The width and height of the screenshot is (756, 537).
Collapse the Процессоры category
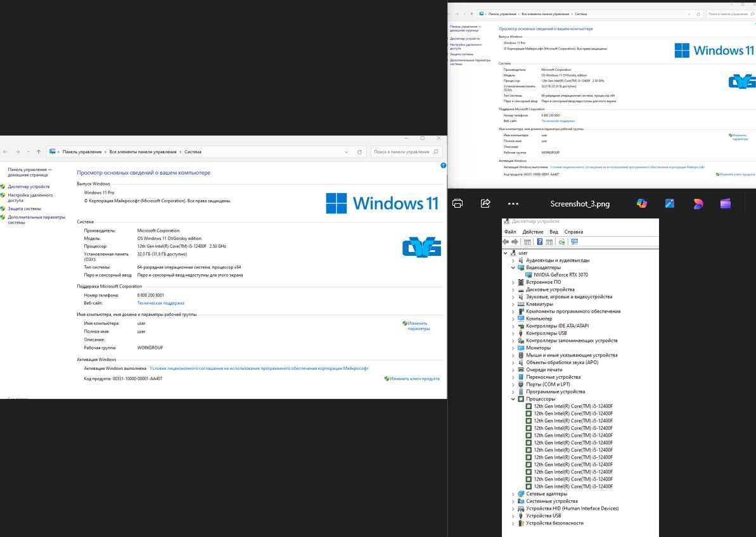point(513,399)
